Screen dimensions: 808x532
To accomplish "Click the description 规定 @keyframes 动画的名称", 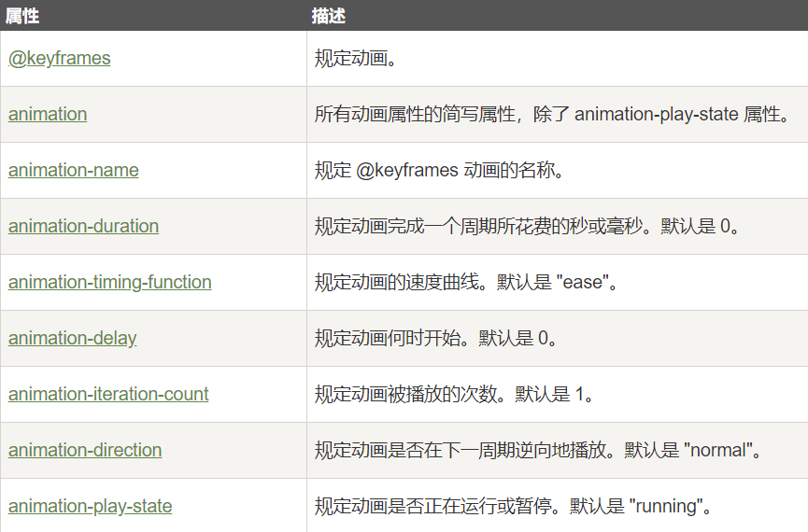I will pos(440,170).
